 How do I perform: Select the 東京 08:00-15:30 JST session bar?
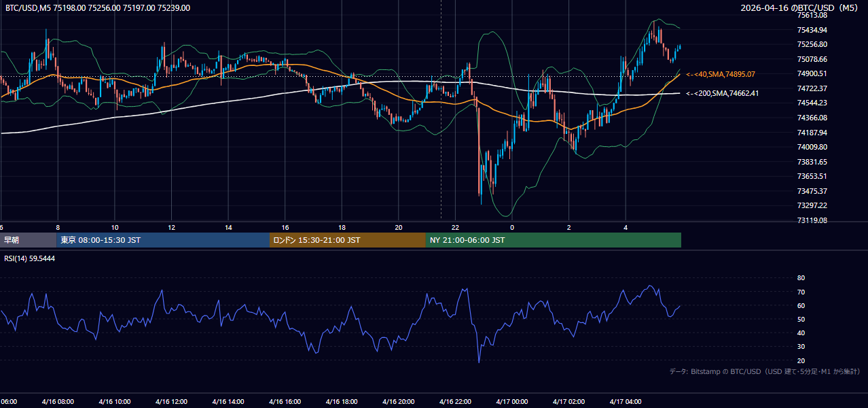[x=163, y=240]
